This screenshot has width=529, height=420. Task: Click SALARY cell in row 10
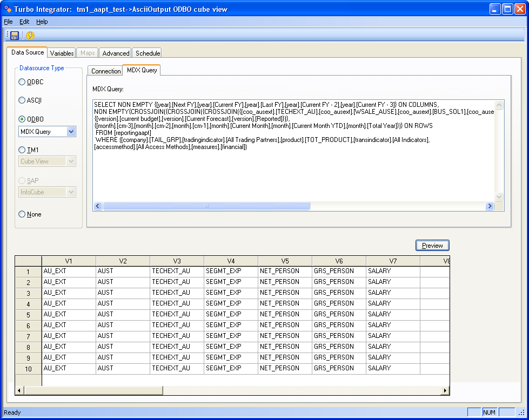tap(393, 368)
